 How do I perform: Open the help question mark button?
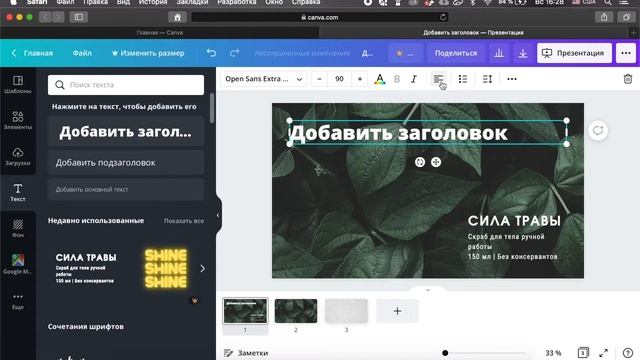click(x=628, y=353)
